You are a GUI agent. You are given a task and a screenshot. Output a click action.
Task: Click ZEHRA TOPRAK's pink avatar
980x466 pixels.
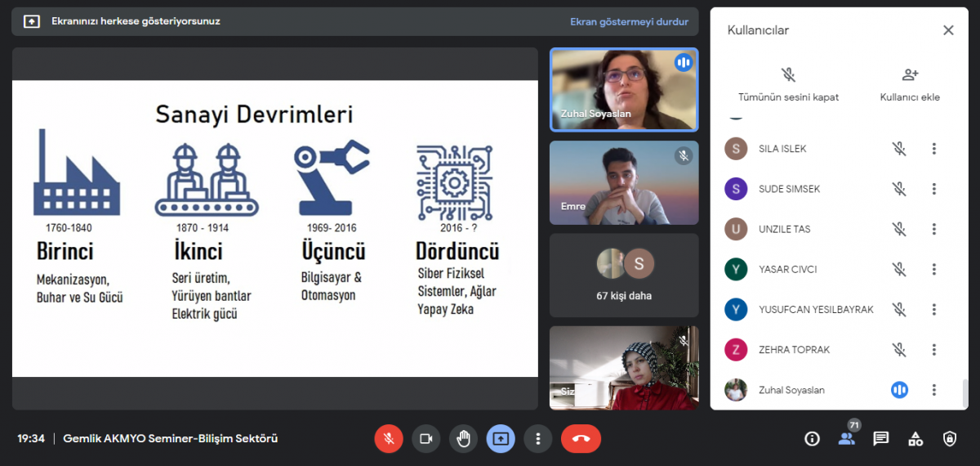[736, 349]
